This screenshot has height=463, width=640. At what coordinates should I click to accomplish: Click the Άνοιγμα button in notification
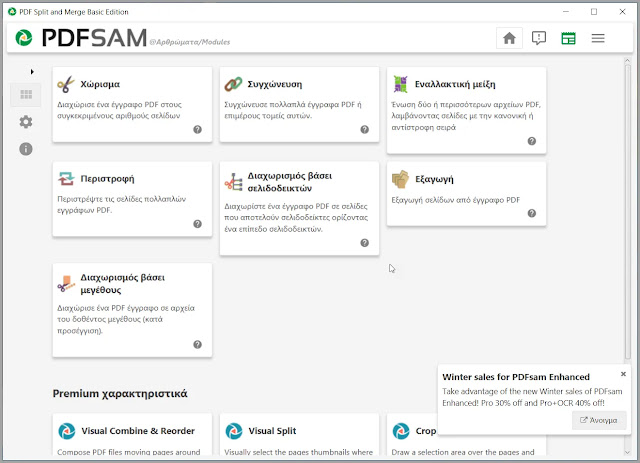click(599, 420)
